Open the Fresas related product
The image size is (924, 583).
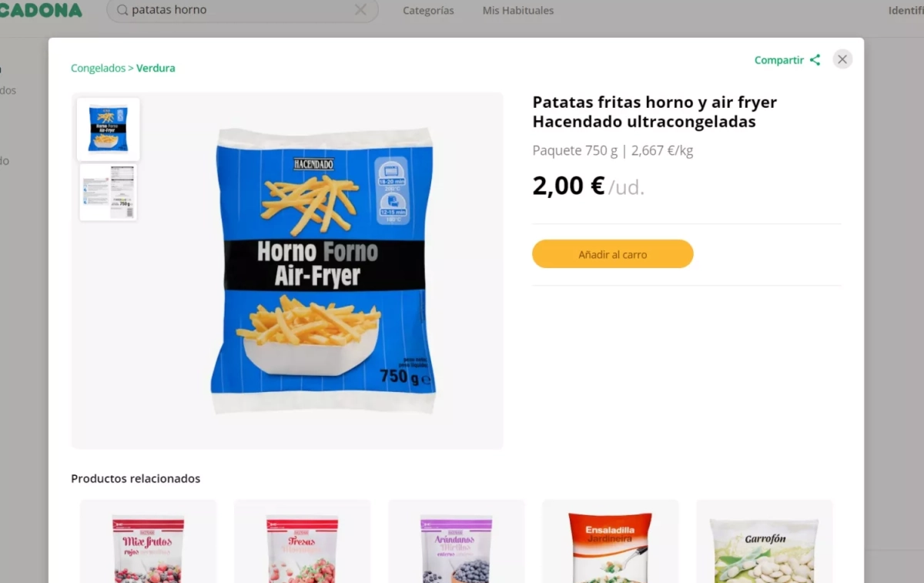[303, 541]
